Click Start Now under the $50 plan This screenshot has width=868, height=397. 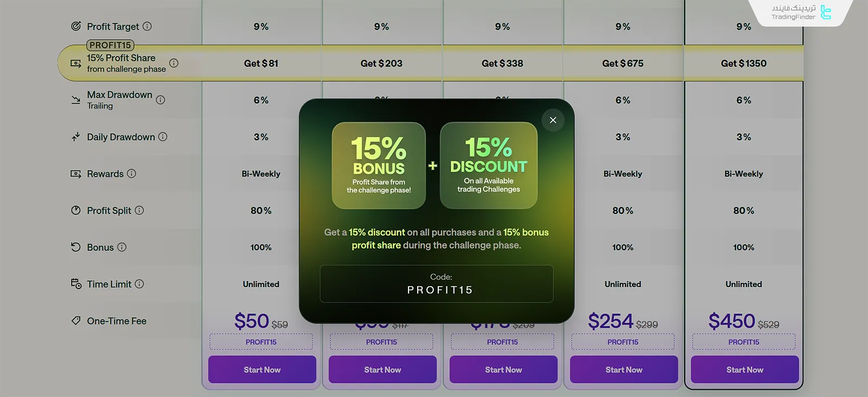(x=262, y=369)
